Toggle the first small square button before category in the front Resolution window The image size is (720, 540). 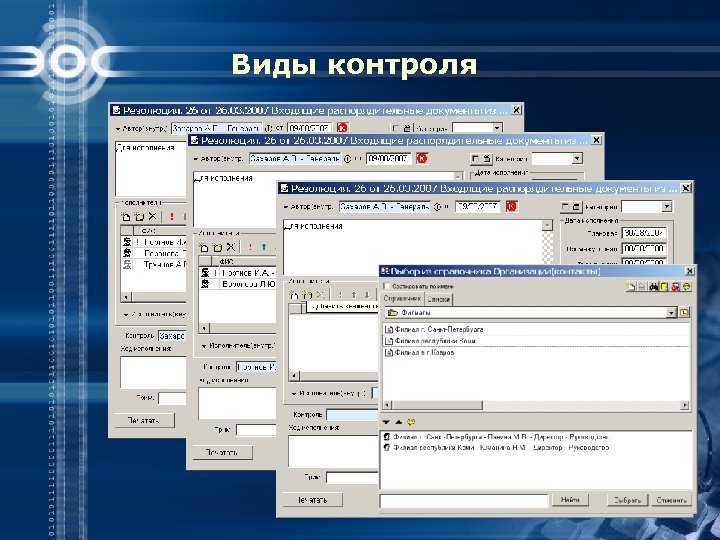click(566, 207)
